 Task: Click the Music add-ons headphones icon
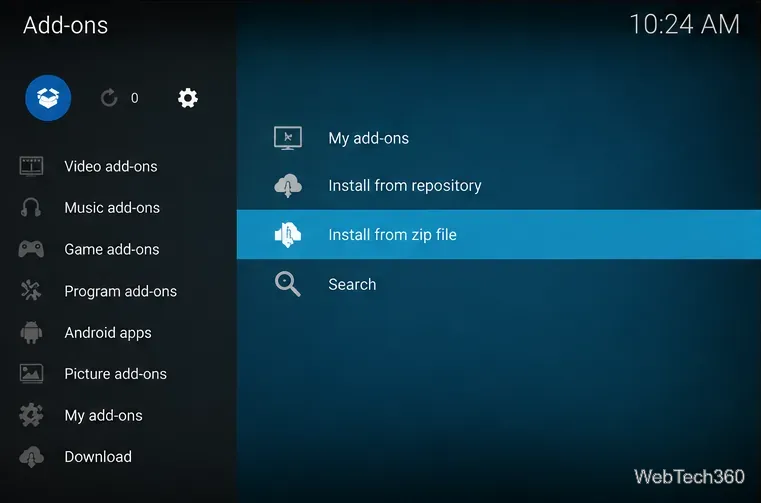31,207
